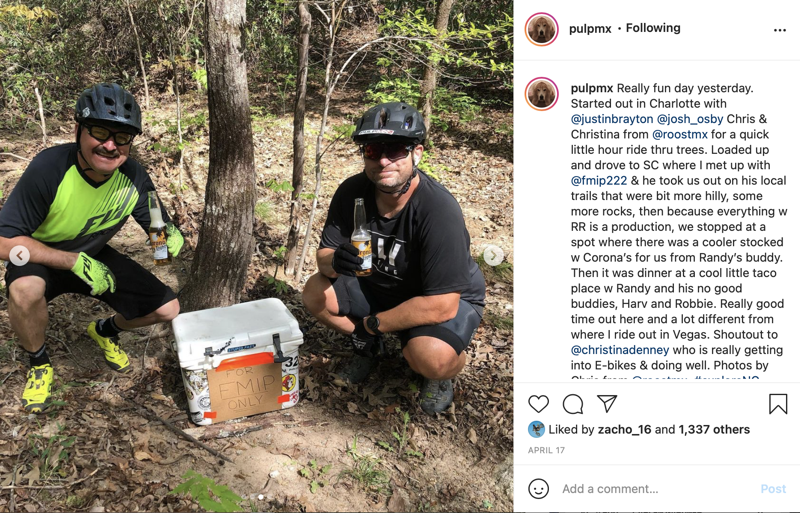Viewport: 800px width, 513px height.
Task: Open the emoji picker smiley icon
Action: tap(538, 488)
